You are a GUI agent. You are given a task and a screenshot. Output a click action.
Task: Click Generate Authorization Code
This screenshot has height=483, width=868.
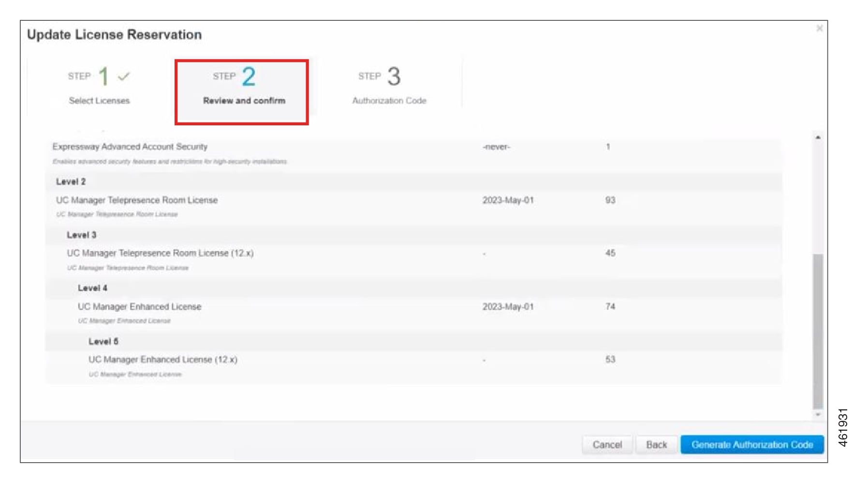tap(752, 445)
